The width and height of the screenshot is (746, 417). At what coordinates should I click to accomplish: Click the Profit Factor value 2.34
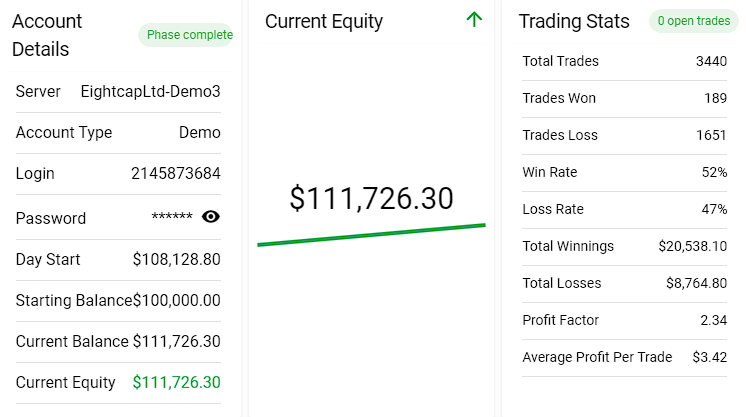714,320
